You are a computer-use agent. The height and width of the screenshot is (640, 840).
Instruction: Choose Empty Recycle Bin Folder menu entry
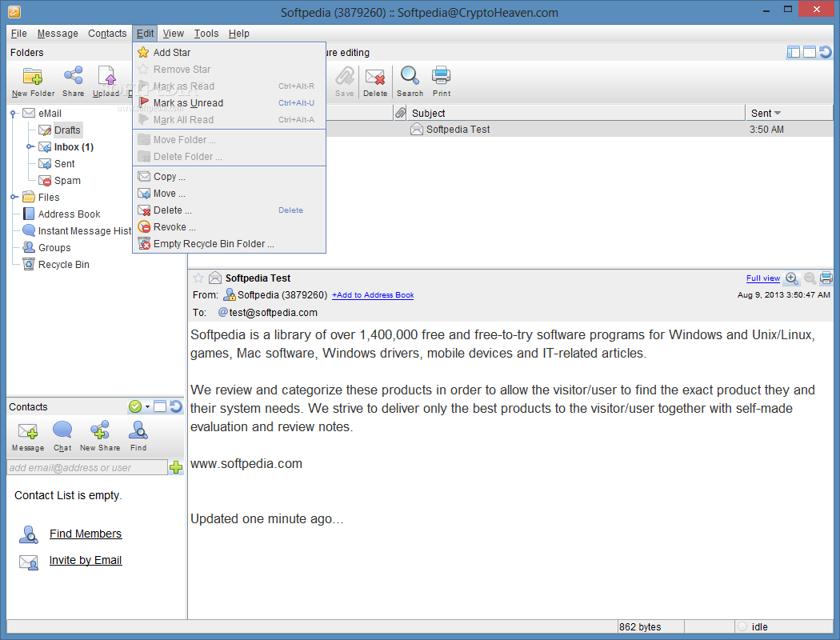pyautogui.click(x=230, y=244)
